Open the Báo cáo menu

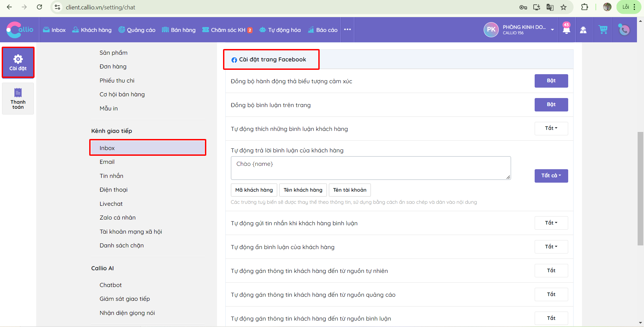tap(323, 30)
